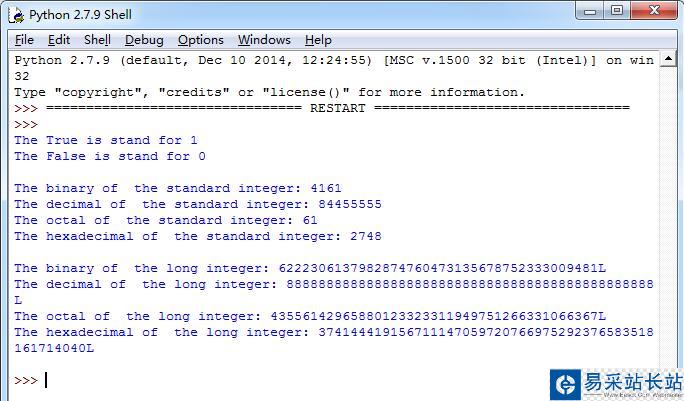
Task: Click the watermark logo icon at bottom right
Action: click(x=565, y=384)
